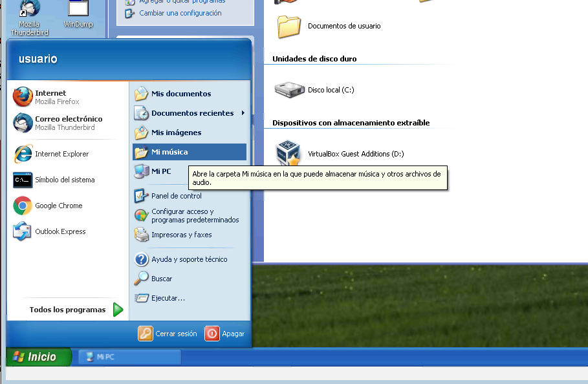The height and width of the screenshot is (384, 588).
Task: Select Mi PC taskbar window button
Action: [x=129, y=357]
